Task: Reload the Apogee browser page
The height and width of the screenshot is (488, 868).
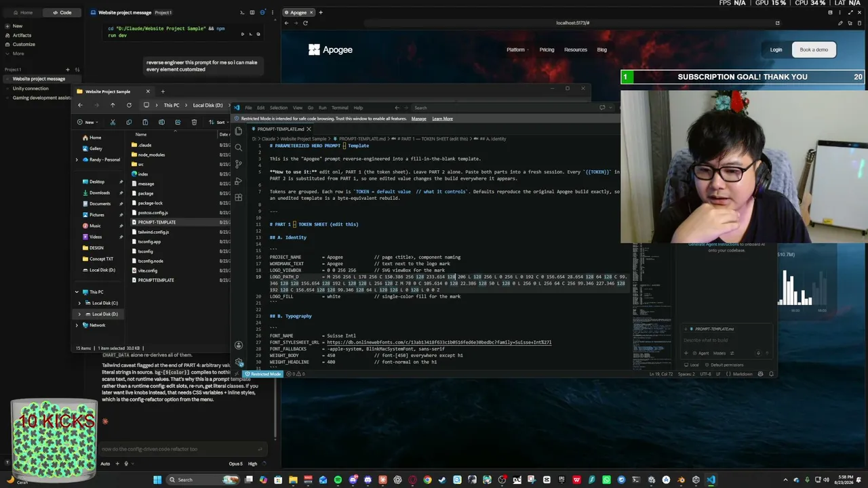Action: pos(305,23)
